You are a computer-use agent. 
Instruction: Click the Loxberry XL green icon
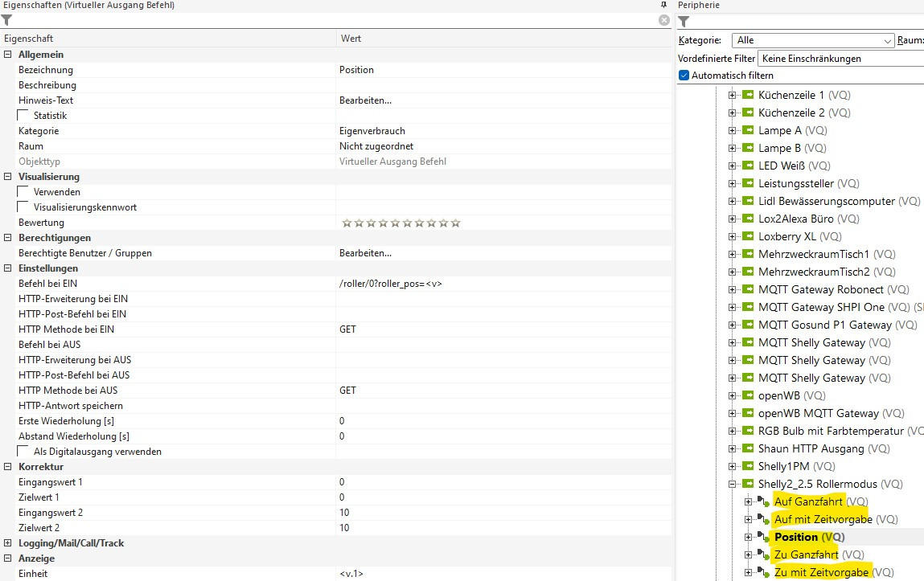tap(748, 236)
